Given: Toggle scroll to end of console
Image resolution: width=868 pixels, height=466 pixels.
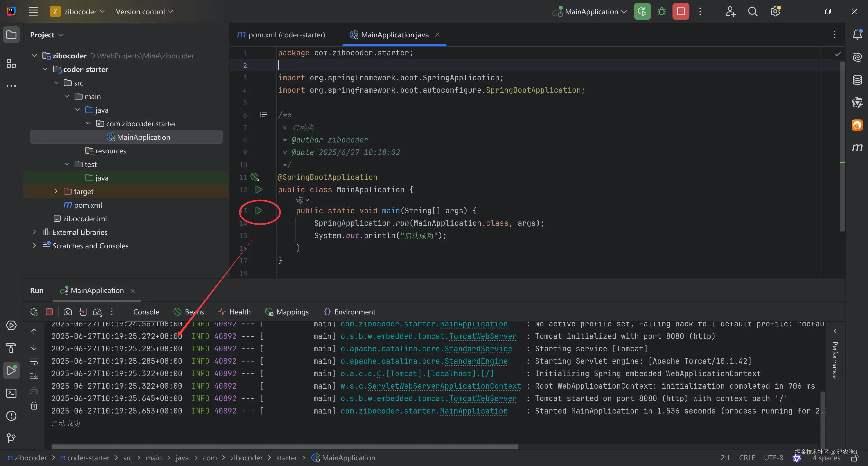Looking at the screenshot, I should (34, 376).
